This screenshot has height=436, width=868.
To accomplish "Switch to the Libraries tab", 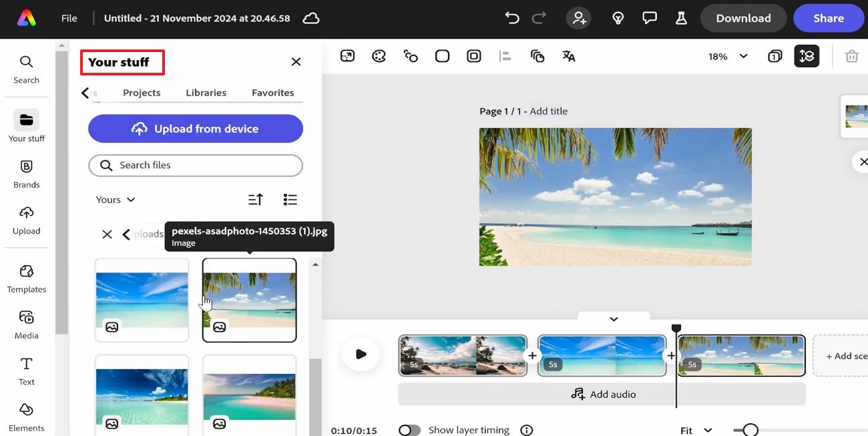I will (x=206, y=92).
